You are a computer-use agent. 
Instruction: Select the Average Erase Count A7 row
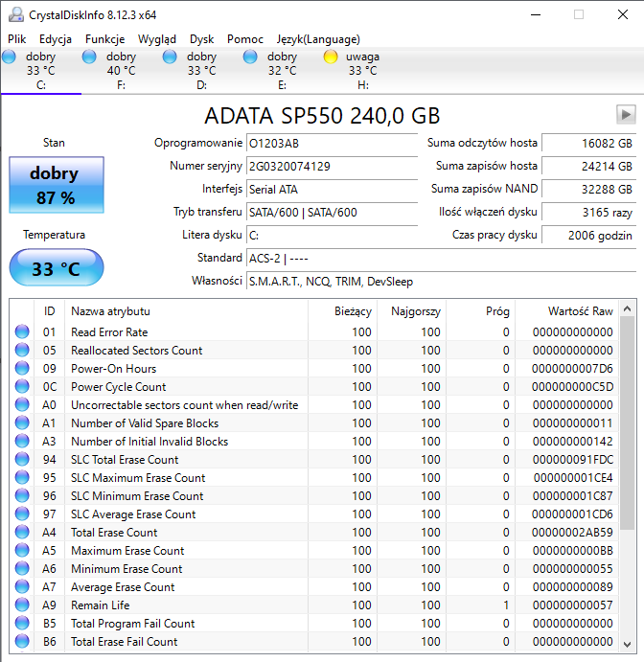pyautogui.click(x=313, y=587)
